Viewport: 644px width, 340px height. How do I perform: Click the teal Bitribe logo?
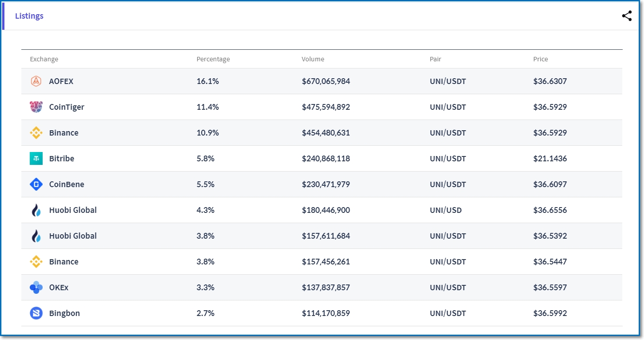point(36,159)
